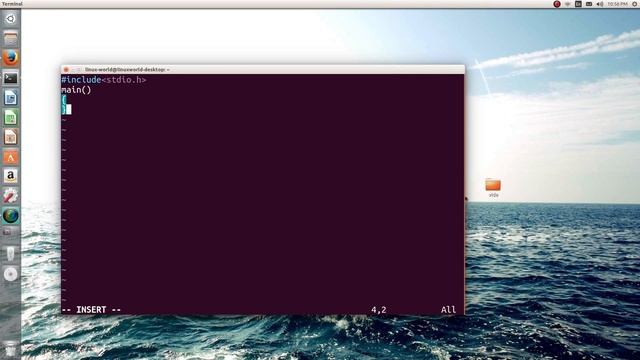Click the opening brace line
Viewport: 640px width, 360px height.
coord(64,100)
